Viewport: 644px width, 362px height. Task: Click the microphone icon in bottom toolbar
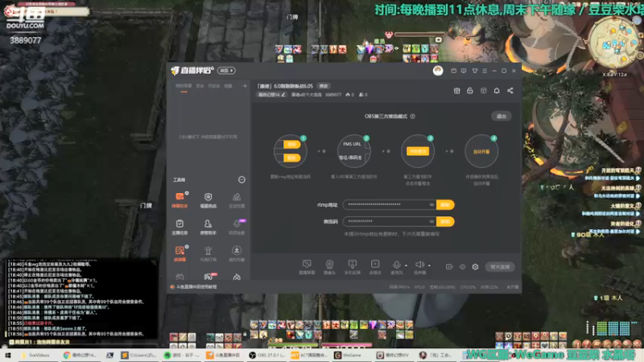coord(396,266)
